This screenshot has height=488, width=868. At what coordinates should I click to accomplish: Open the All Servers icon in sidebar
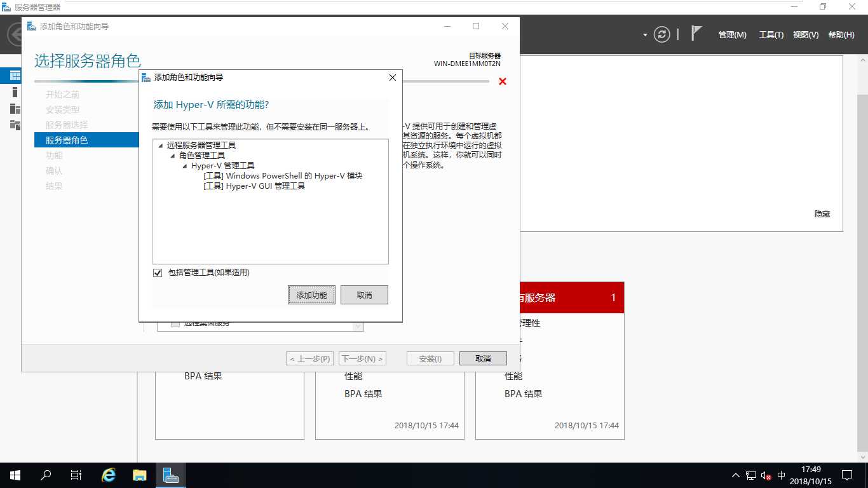(15, 109)
